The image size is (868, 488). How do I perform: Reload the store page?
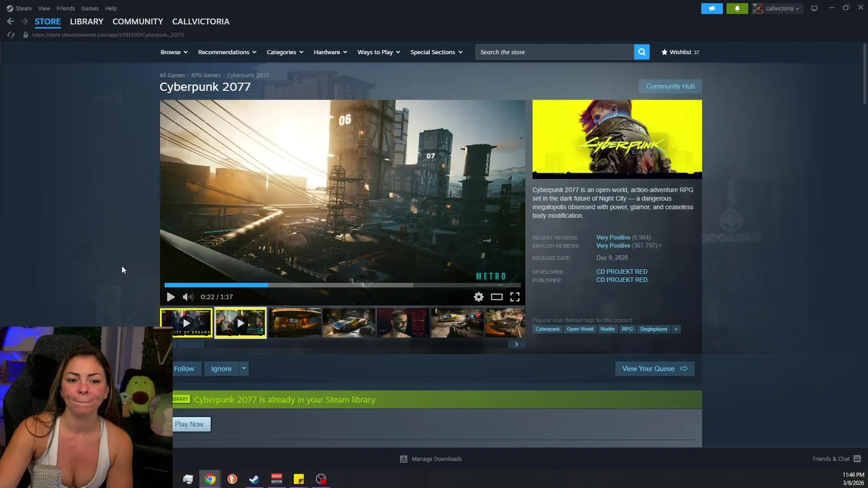pyautogui.click(x=11, y=35)
